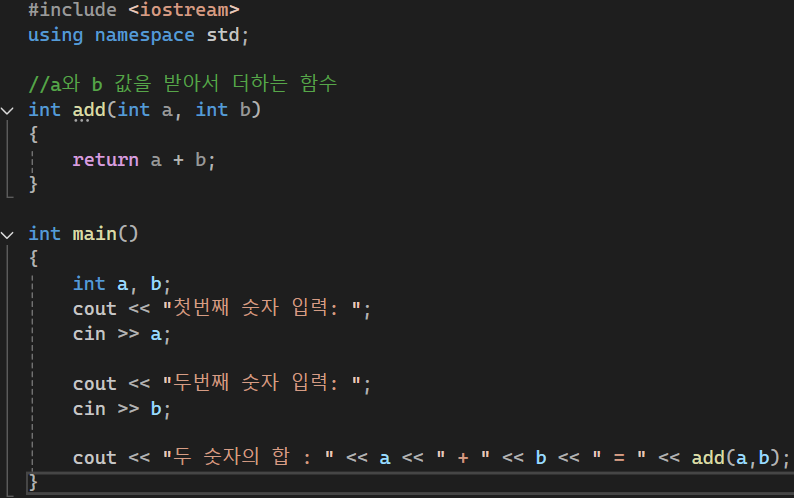Click the " + " string literal
This screenshot has height=498, width=794.
(463, 458)
